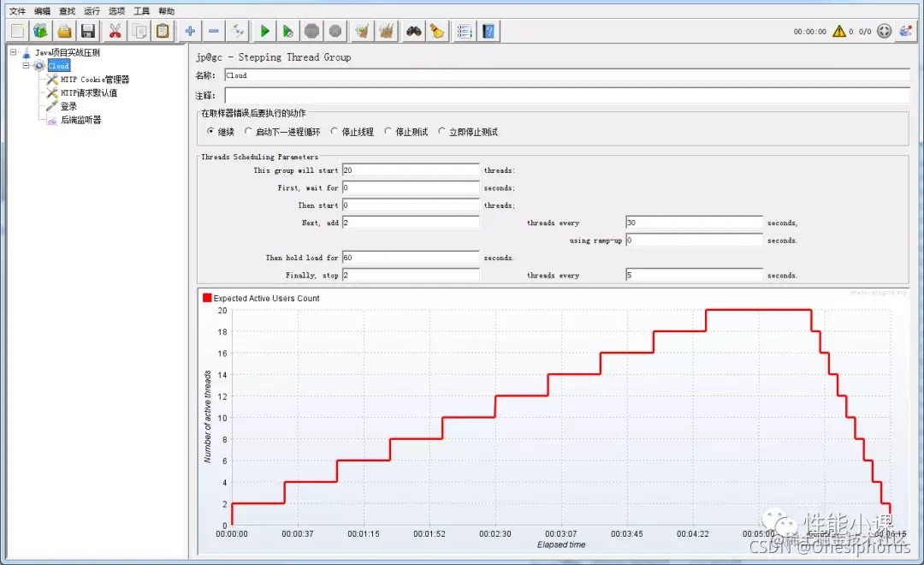The width and height of the screenshot is (924, 565).
Task: Select HTTP请求默认值 in the tree
Action: 88,92
